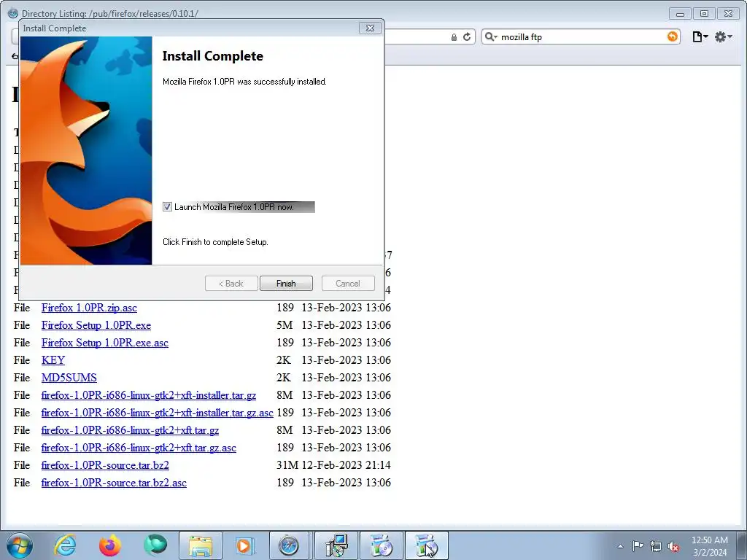Click the Safari icon in the window title bar
Screen dimensions: 747x560
pos(13,13)
